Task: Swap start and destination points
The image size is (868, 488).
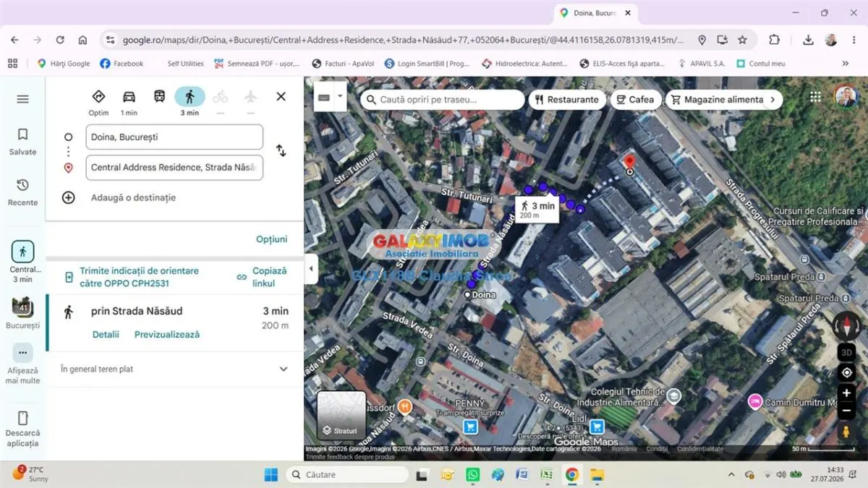Action: (x=281, y=151)
